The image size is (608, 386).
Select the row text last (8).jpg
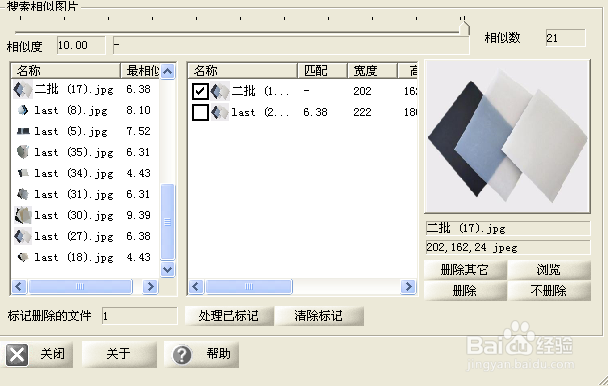71,111
